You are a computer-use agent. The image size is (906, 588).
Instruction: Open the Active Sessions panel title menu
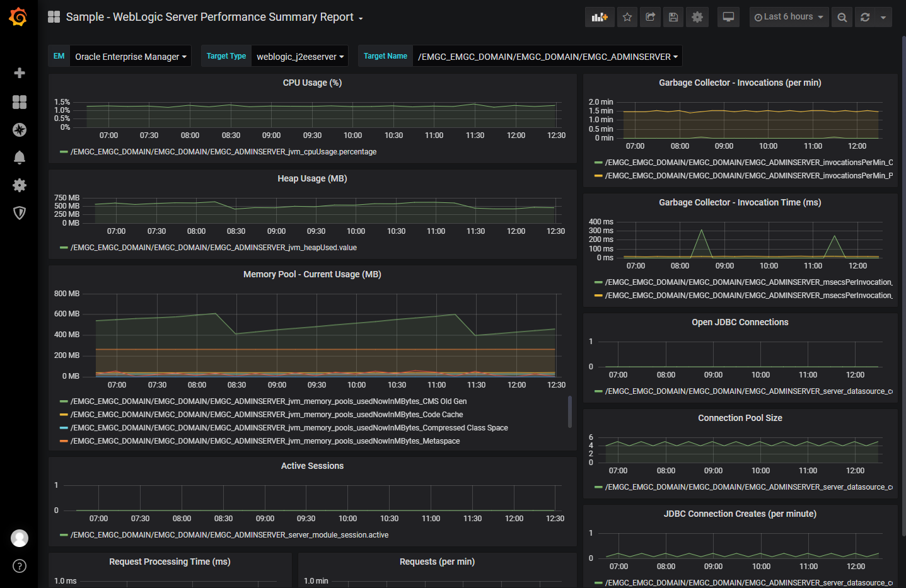(312, 466)
